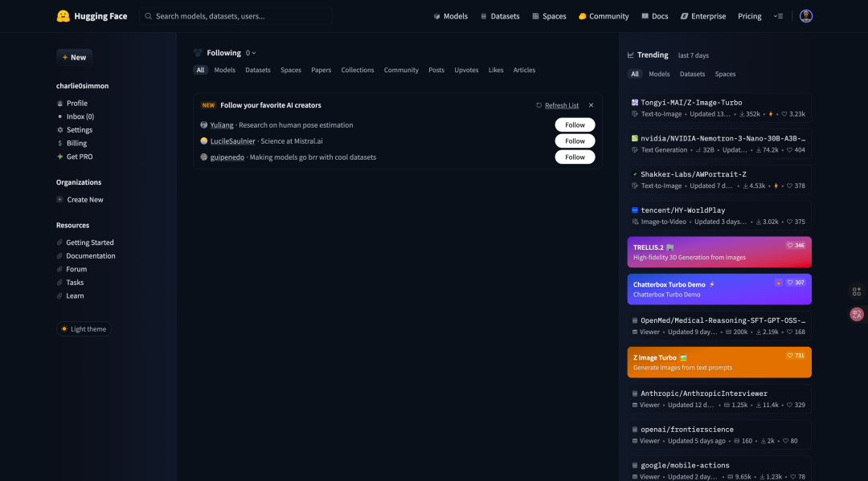Open the Models page in top navigation

coord(451,16)
